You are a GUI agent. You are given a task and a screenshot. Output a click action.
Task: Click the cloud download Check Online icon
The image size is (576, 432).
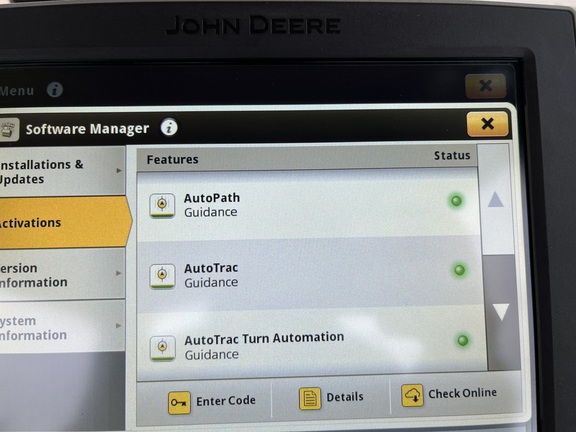[412, 396]
